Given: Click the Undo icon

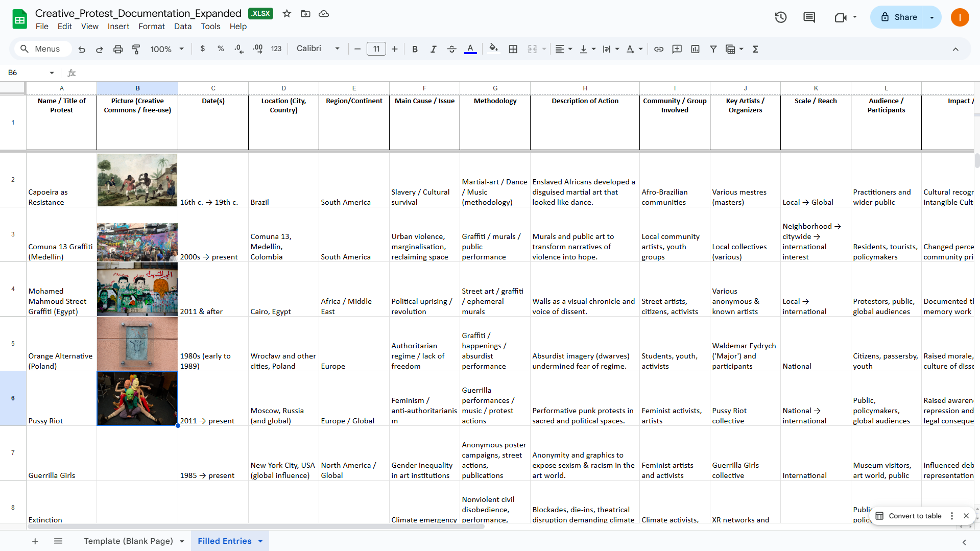Looking at the screenshot, I should point(82,49).
